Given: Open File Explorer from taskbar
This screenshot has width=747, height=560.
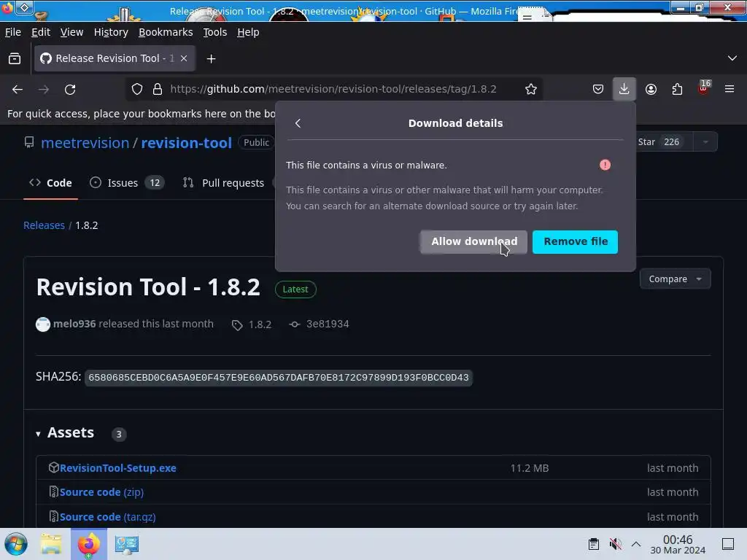Looking at the screenshot, I should click(51, 544).
